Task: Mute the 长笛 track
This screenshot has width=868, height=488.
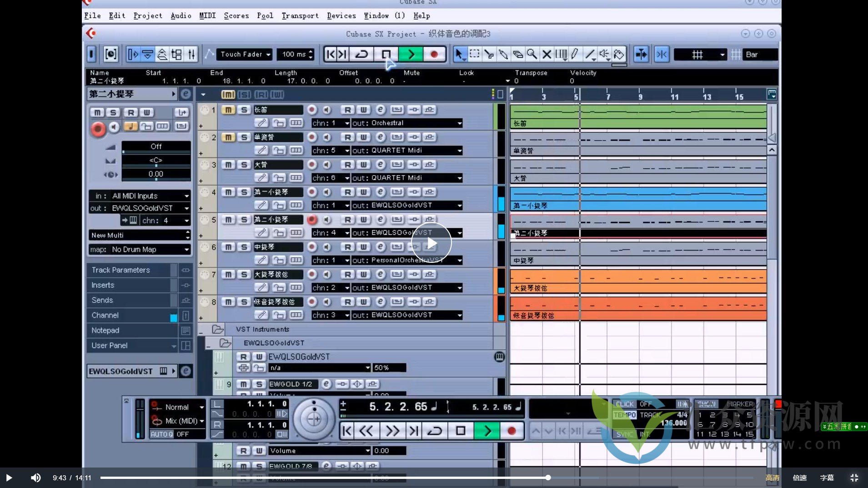Action: (228, 110)
